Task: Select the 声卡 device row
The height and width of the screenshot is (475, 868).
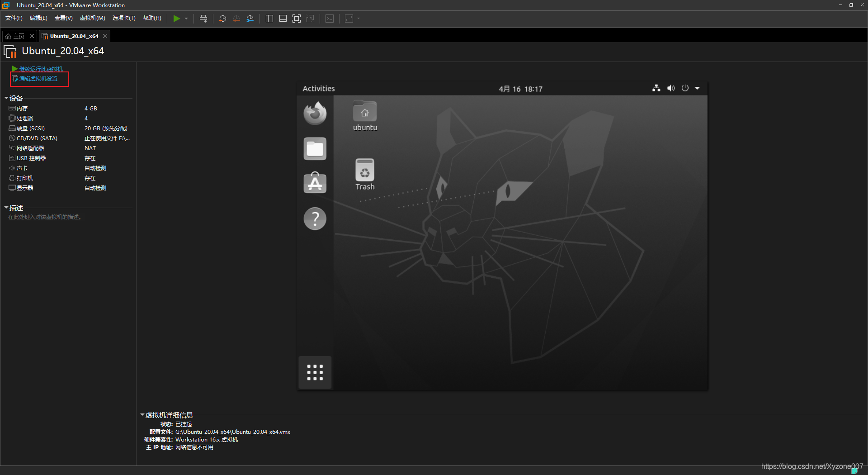Action: (70, 168)
